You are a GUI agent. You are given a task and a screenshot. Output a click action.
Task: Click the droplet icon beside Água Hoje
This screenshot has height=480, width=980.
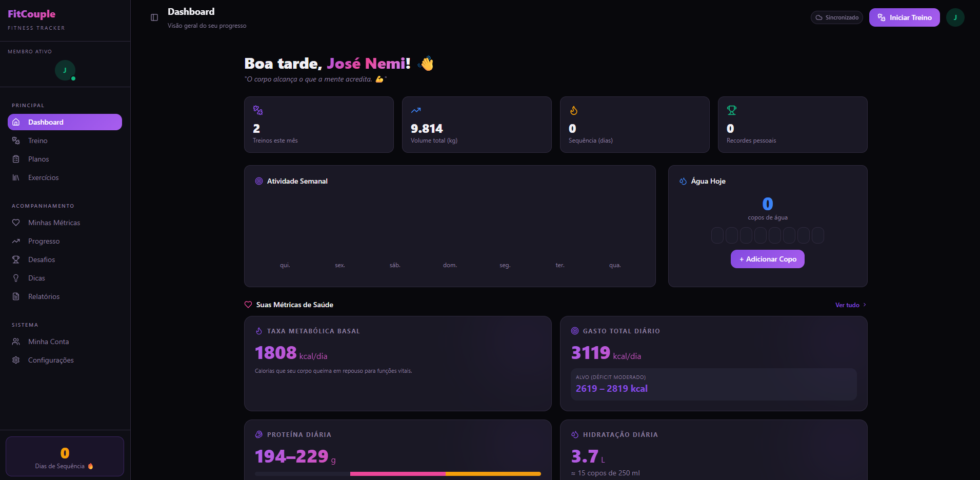click(683, 181)
